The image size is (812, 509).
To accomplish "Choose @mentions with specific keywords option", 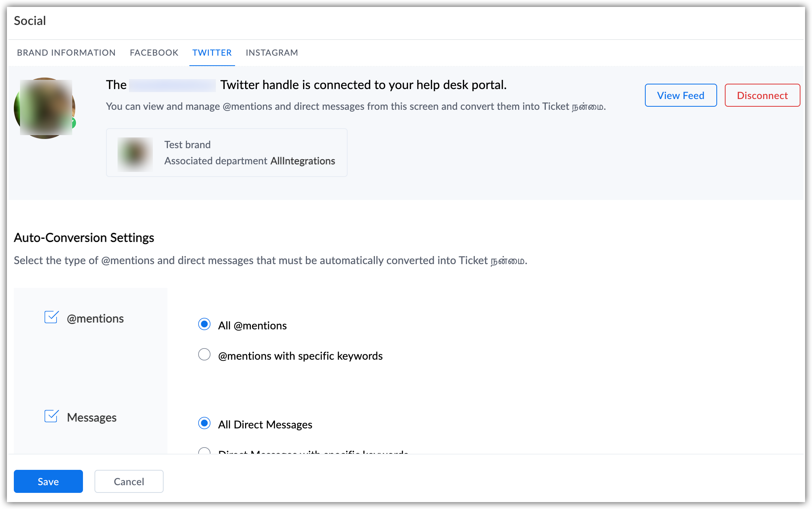I will (x=204, y=354).
